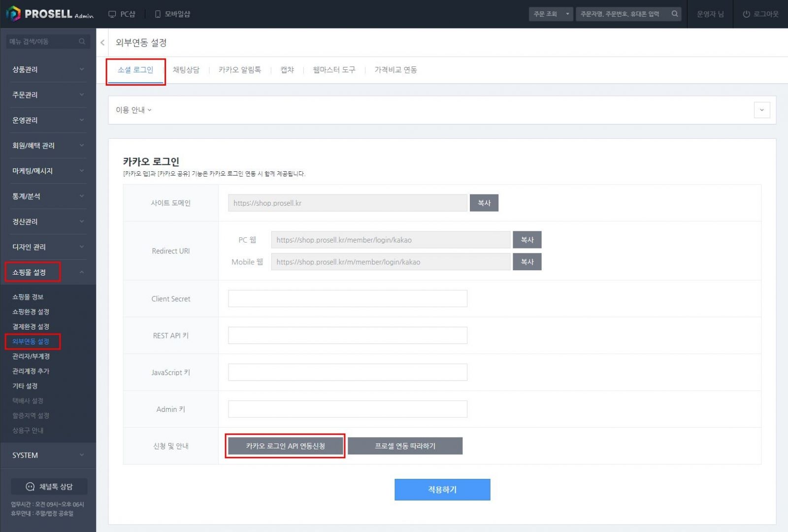
Task: Copy the Mobile 웹 Redirect URI
Action: point(527,262)
